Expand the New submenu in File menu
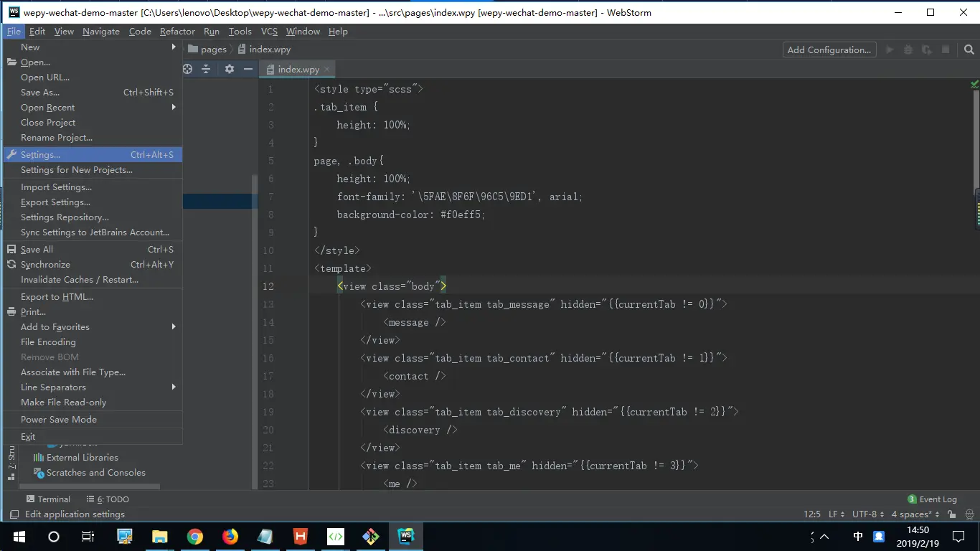This screenshot has height=551, width=980. coord(93,47)
